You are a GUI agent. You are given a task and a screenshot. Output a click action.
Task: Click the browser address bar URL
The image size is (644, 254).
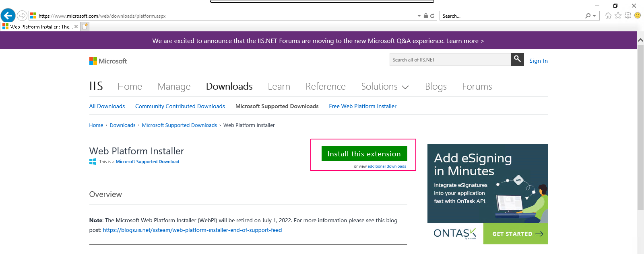102,16
